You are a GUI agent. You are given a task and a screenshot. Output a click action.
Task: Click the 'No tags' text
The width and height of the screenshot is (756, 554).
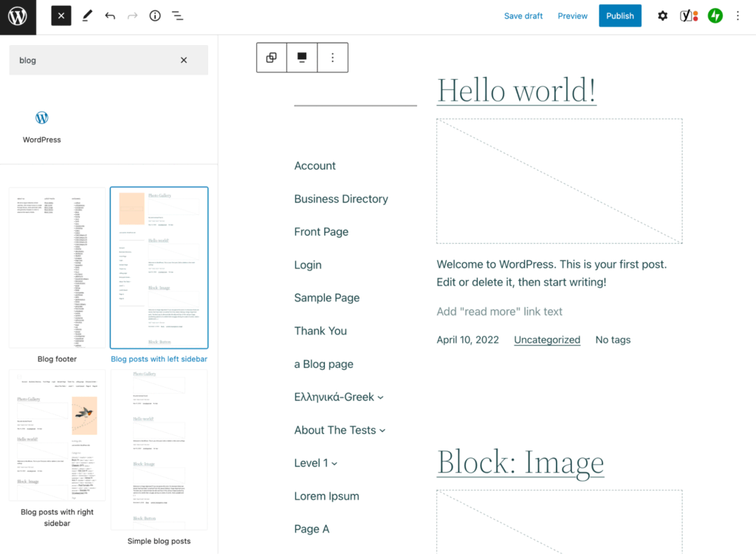pos(613,340)
